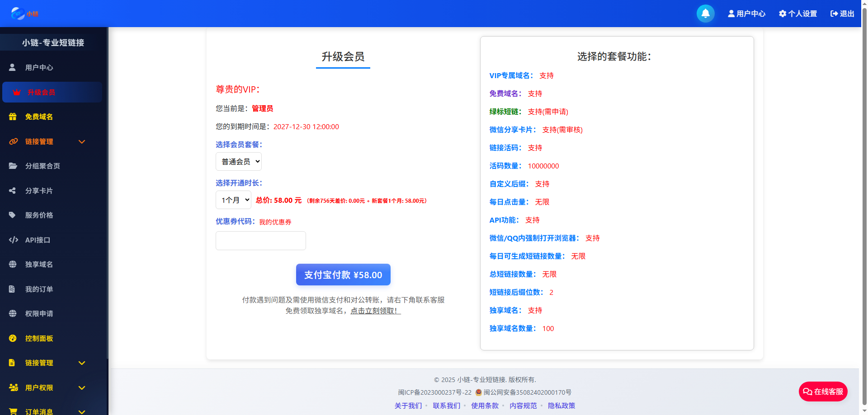Open the notification bell in top bar

coord(705,14)
